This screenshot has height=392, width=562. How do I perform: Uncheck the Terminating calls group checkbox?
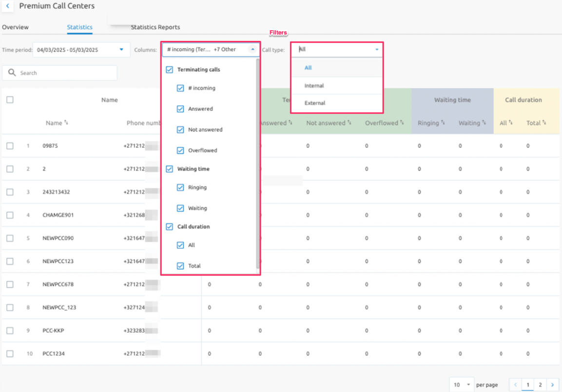[170, 70]
